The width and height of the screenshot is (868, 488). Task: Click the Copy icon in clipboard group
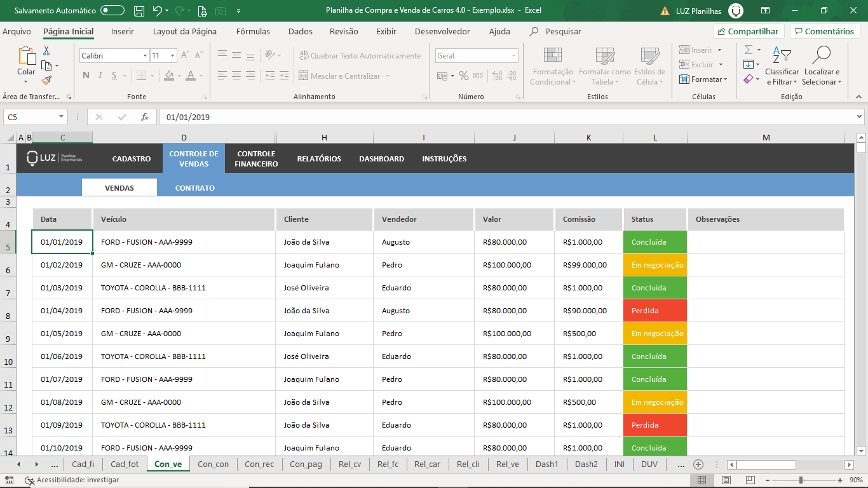[x=46, y=65]
